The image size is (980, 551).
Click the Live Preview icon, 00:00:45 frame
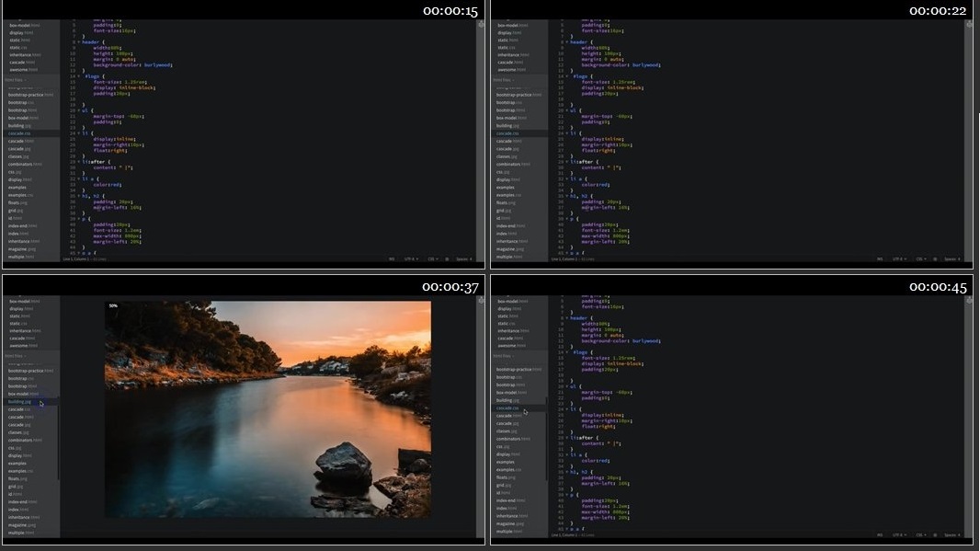click(969, 300)
